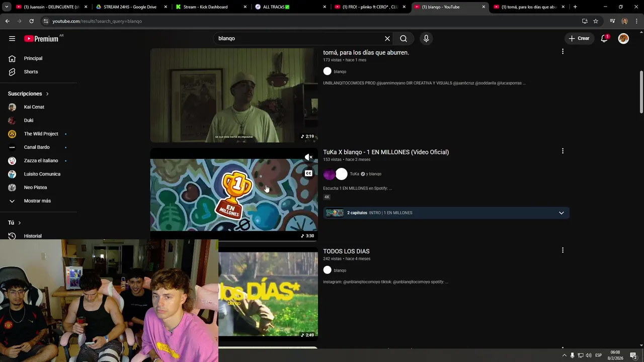Open Shorts in sidebar
The height and width of the screenshot is (362, 644).
pos(38,72)
